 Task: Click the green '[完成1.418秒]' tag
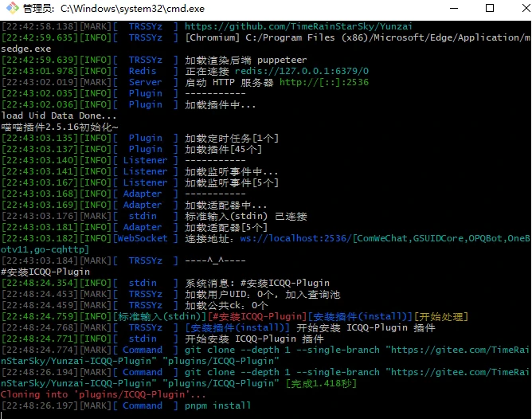click(x=321, y=383)
